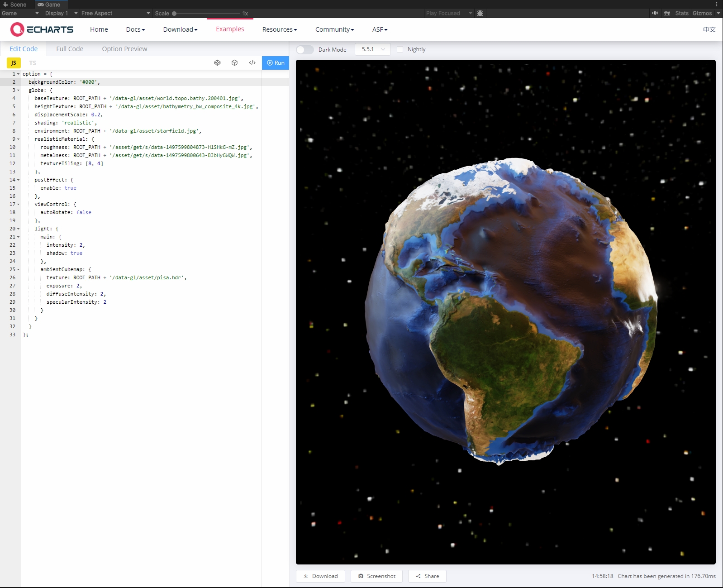Click the Screenshot button
The height and width of the screenshot is (588, 723).
click(376, 576)
